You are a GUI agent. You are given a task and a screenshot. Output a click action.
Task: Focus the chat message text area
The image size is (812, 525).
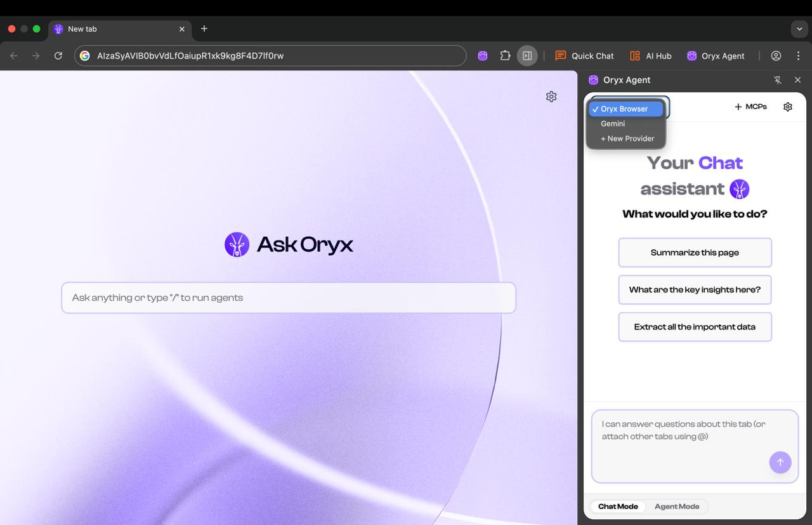(x=695, y=446)
